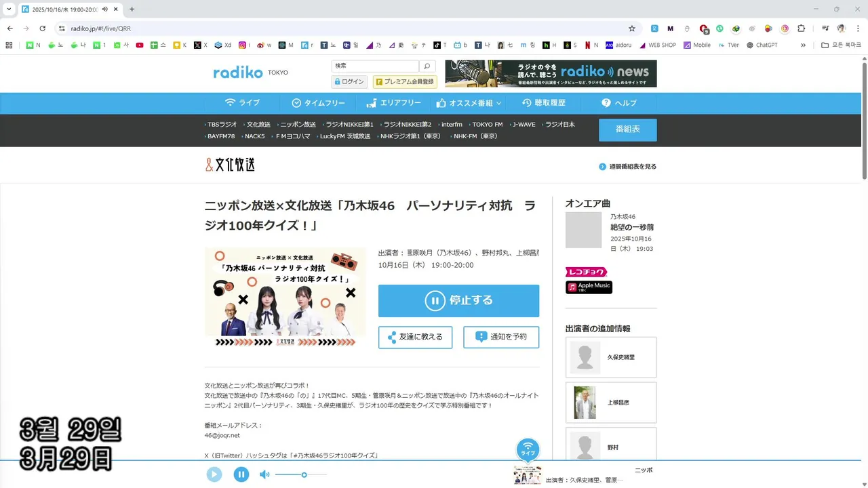Click site info icon in address bar
This screenshot has height=488, width=868.
click(x=62, y=28)
